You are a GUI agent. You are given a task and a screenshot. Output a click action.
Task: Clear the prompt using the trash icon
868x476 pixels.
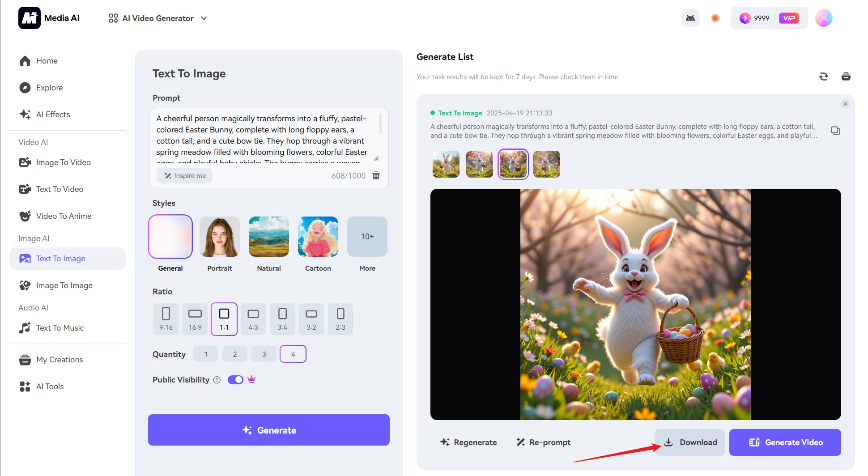pos(376,175)
